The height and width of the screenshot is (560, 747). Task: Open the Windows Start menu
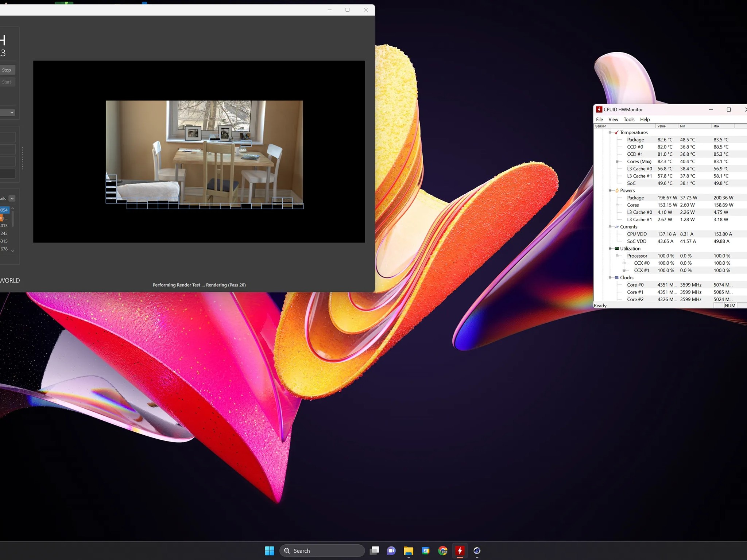[x=270, y=551]
